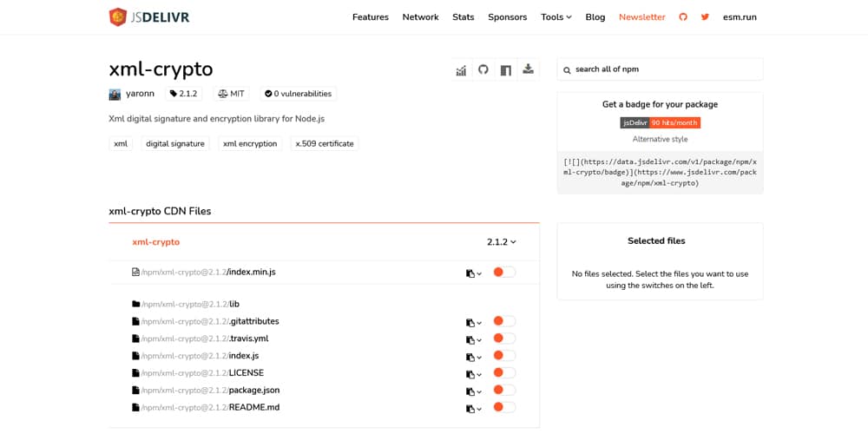This screenshot has width=868, height=434.
Task: Click the file icon beside package.json
Action: pos(135,391)
